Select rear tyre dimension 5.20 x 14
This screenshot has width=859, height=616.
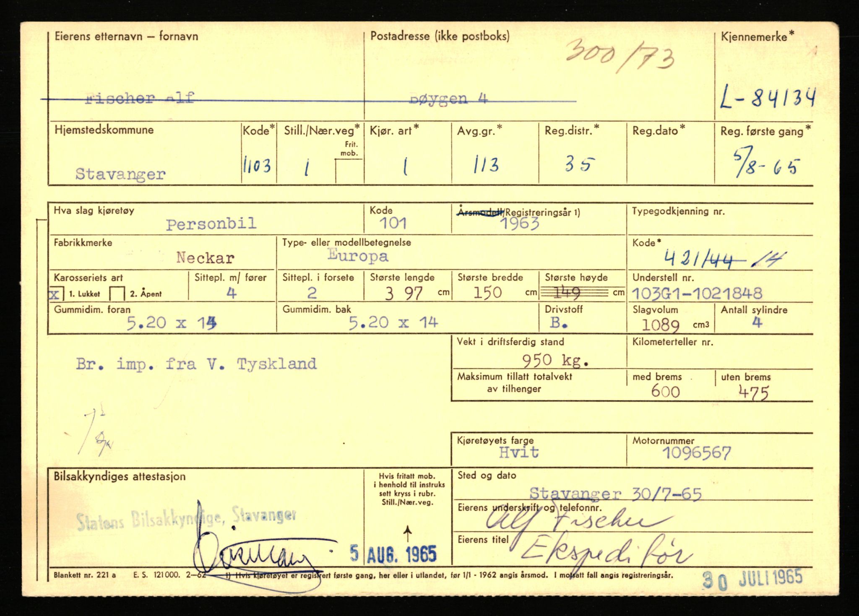(x=393, y=322)
